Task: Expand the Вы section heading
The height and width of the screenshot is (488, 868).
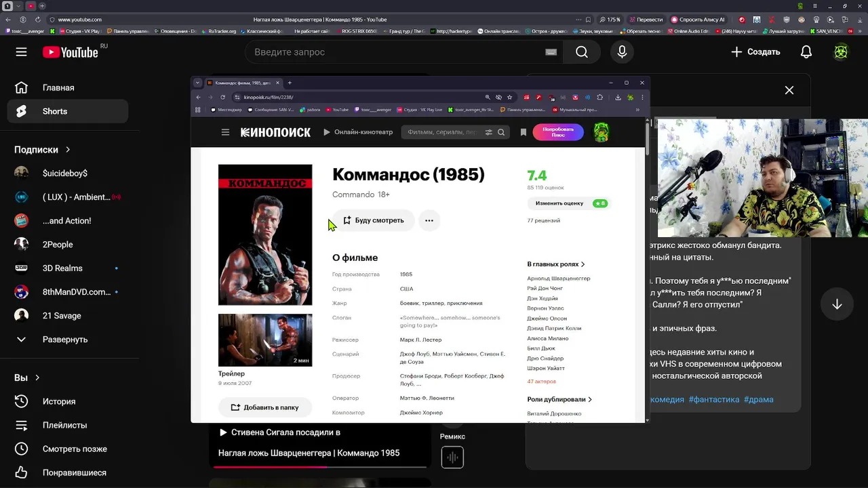Action: point(27,378)
